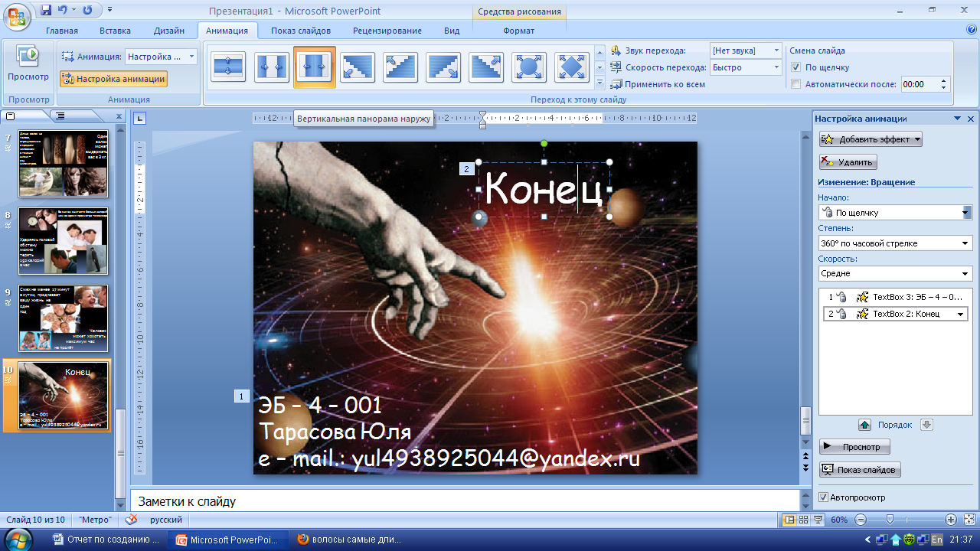Select vertical panorama inward transition
980x551 pixels.
coord(271,67)
